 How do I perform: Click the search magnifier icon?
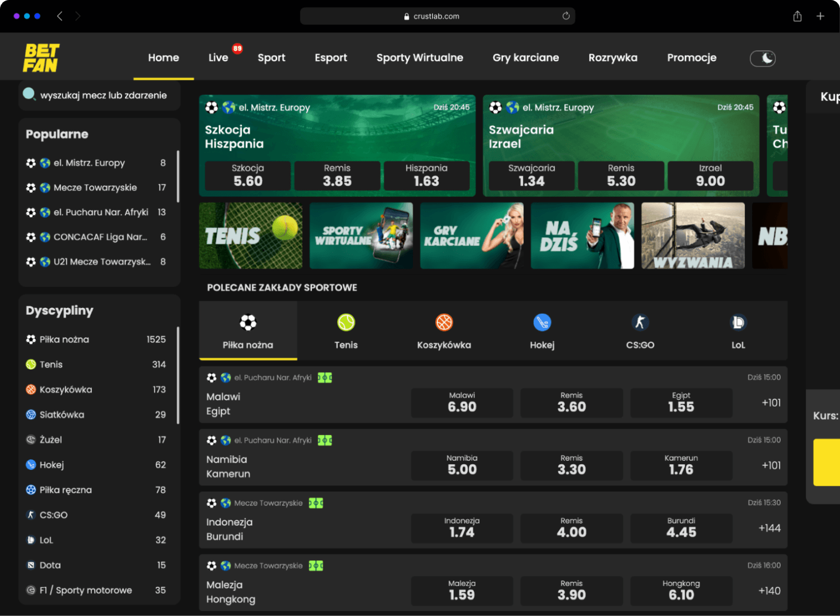click(29, 94)
